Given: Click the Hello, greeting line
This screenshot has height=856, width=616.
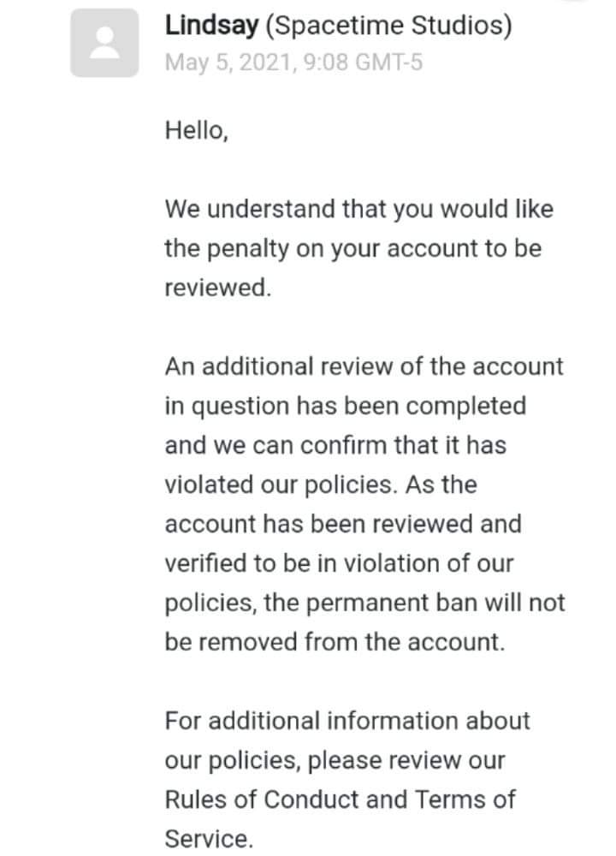Looking at the screenshot, I should pos(197,131).
